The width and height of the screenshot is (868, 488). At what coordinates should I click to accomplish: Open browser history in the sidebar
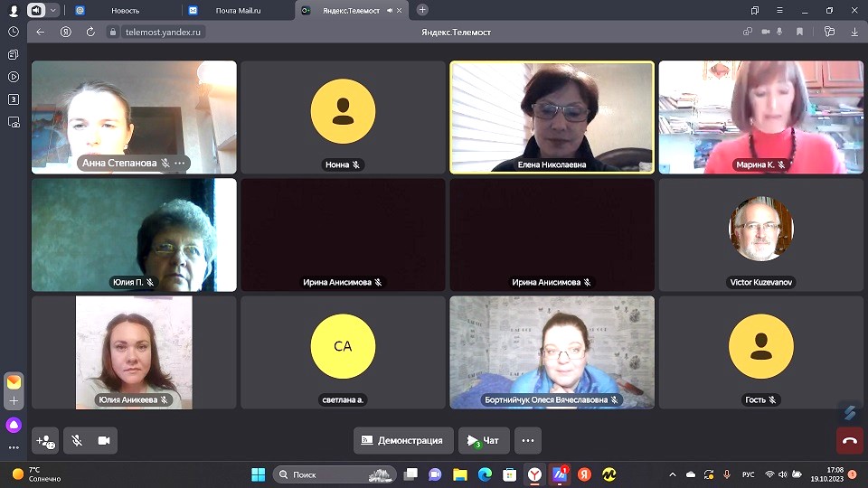click(14, 32)
